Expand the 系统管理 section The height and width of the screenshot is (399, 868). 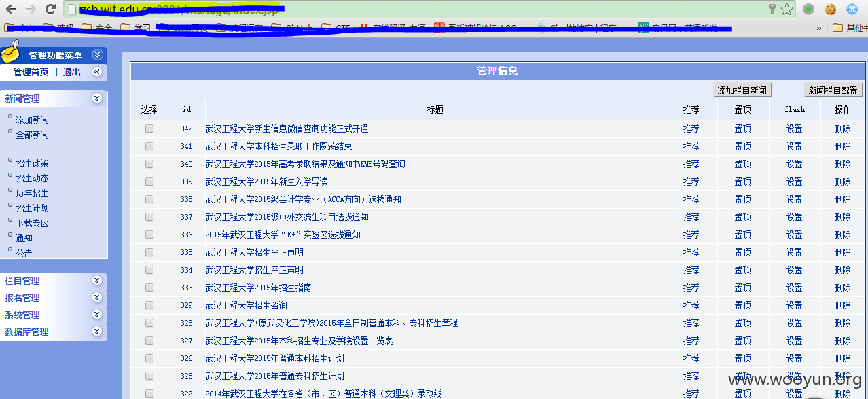97,315
